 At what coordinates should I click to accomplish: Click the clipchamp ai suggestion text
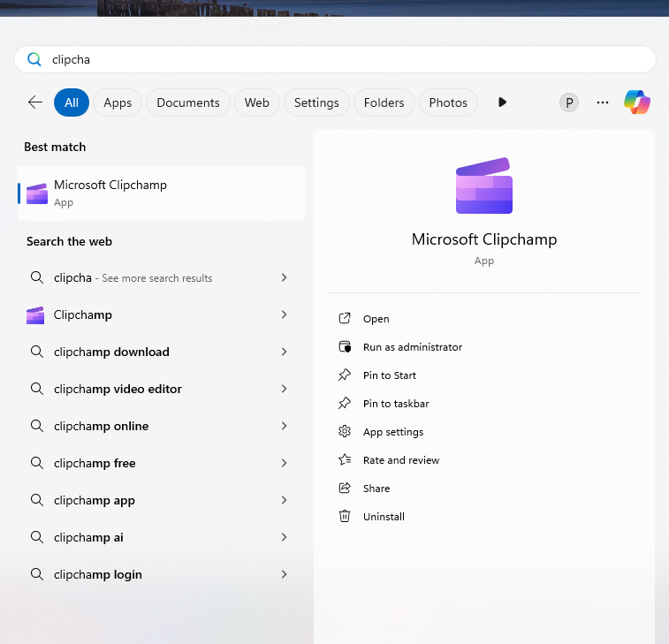point(88,537)
